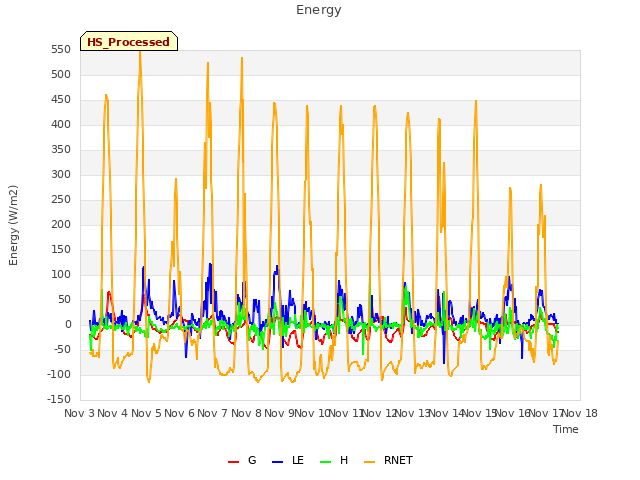Click the 300 y-axis tick label
The height and width of the screenshot is (480, 640).
tap(61, 174)
